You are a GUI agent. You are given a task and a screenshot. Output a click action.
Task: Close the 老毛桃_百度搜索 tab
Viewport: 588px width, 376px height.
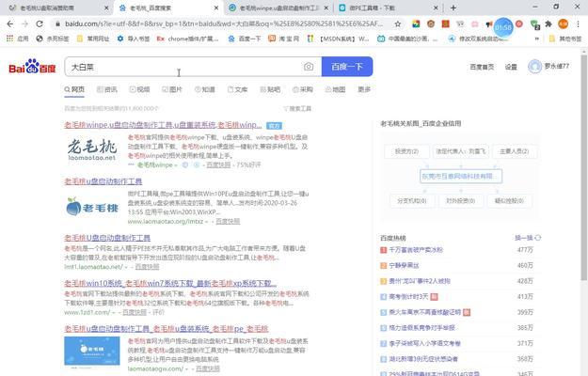coord(216,8)
